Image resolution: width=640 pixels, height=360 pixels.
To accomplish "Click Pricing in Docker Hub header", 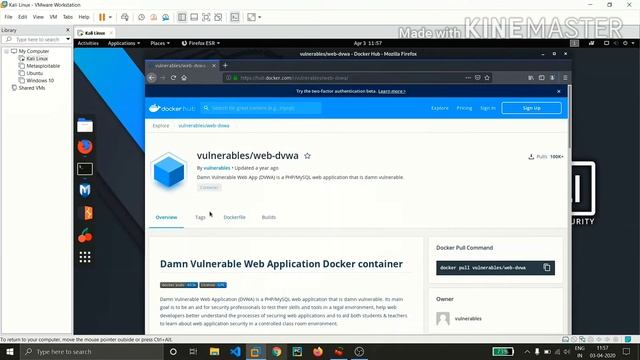I will coord(464,108).
